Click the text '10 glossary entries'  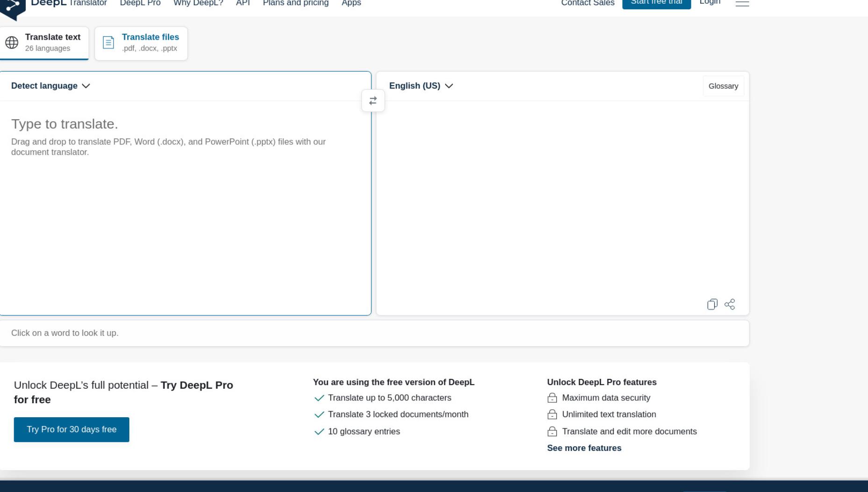364,431
